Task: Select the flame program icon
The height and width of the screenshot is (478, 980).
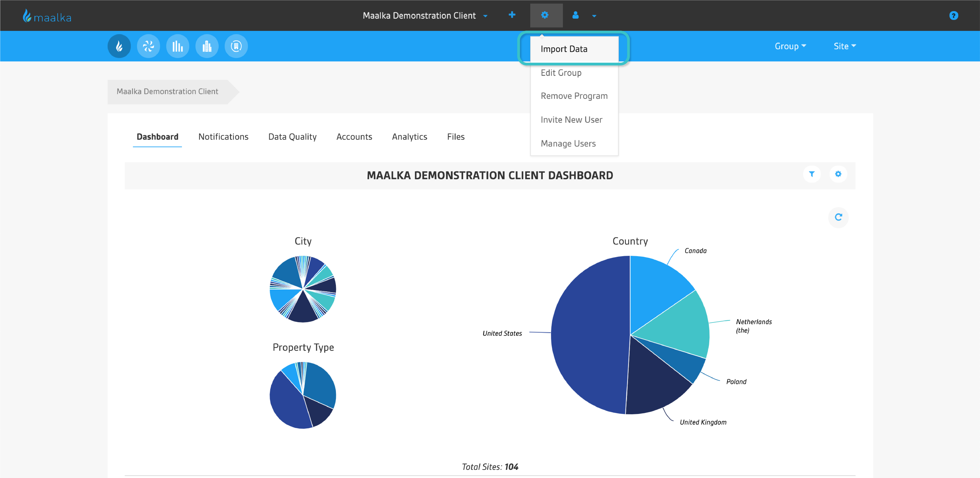Action: point(119,46)
